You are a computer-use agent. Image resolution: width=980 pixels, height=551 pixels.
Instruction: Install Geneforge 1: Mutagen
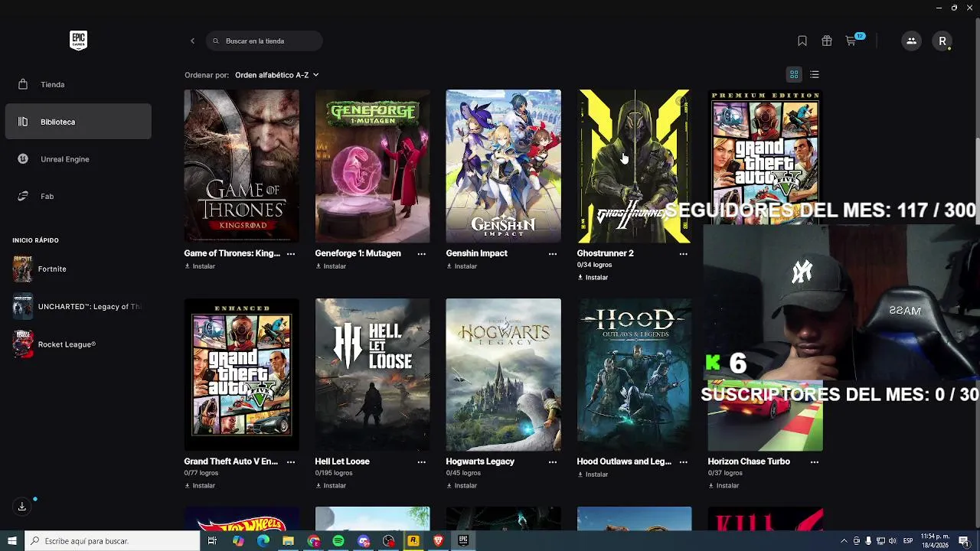tap(331, 266)
